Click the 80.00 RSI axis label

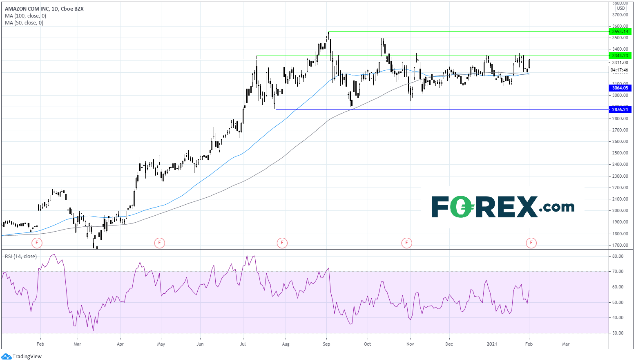618,256
